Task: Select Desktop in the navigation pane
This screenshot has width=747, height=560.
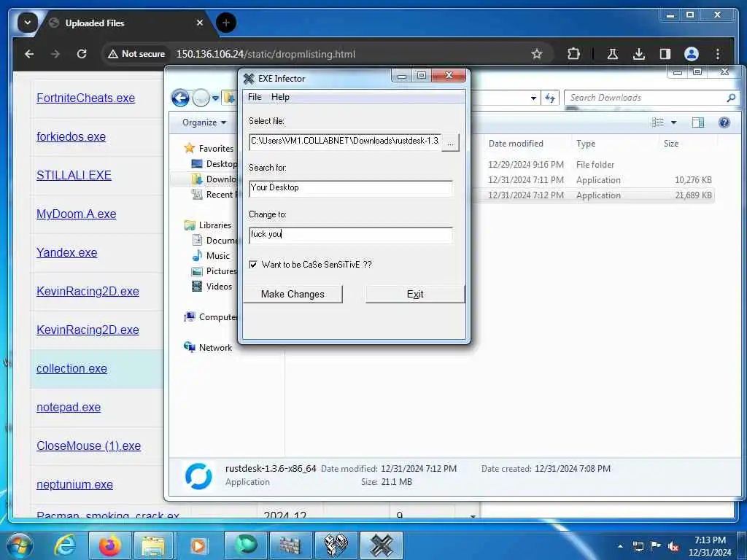Action: coord(214,164)
